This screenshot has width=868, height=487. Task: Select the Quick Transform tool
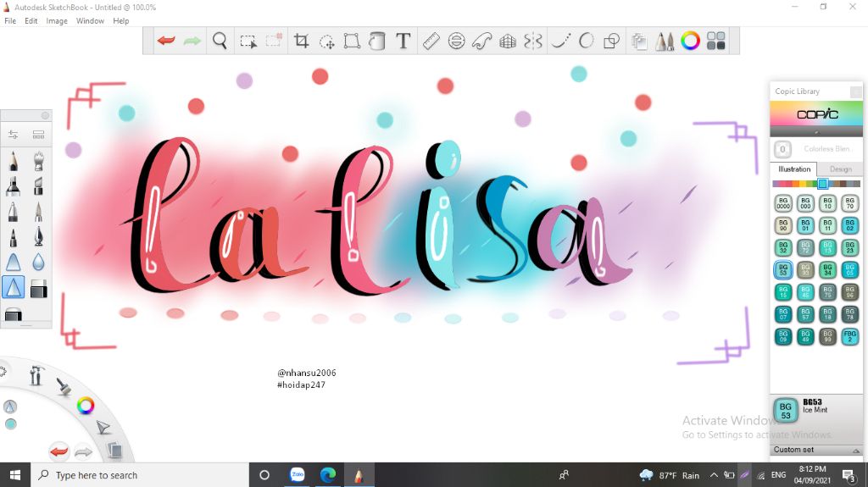pyautogui.click(x=326, y=42)
